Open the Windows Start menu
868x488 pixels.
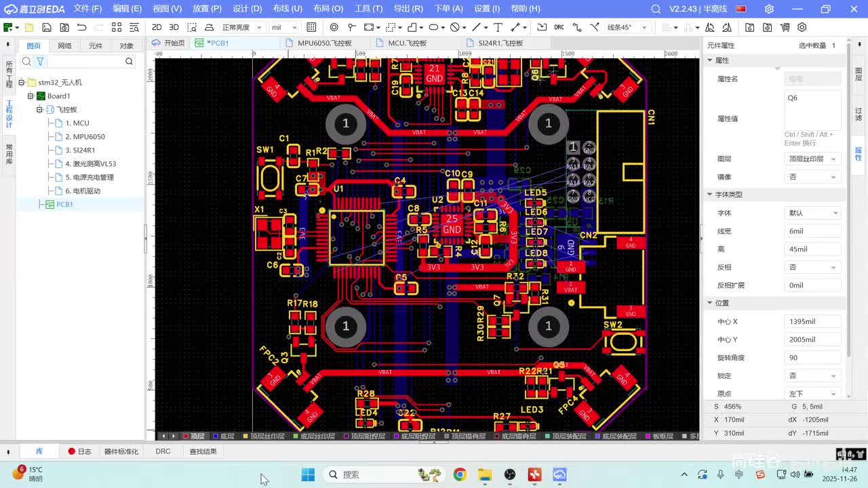click(307, 474)
